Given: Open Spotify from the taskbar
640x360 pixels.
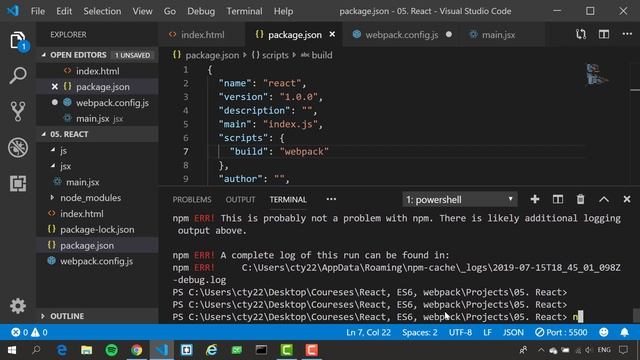Looking at the screenshot, I should coord(111,350).
